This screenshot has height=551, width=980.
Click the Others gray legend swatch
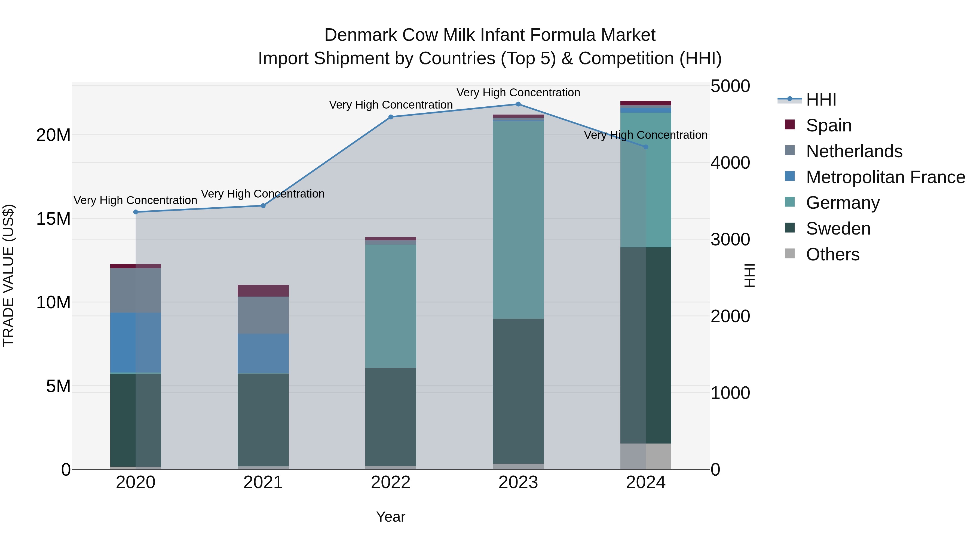790,254
